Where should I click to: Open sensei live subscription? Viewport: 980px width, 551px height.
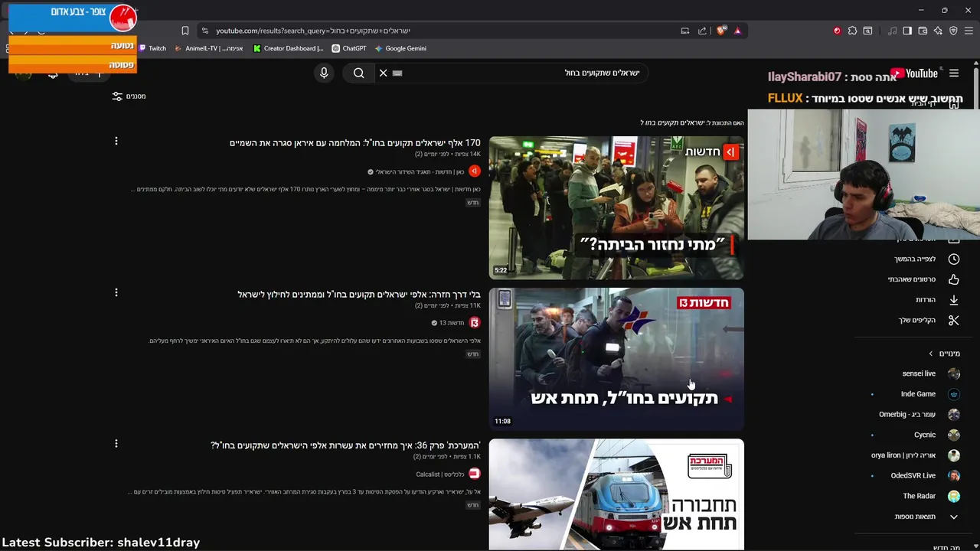point(930,373)
